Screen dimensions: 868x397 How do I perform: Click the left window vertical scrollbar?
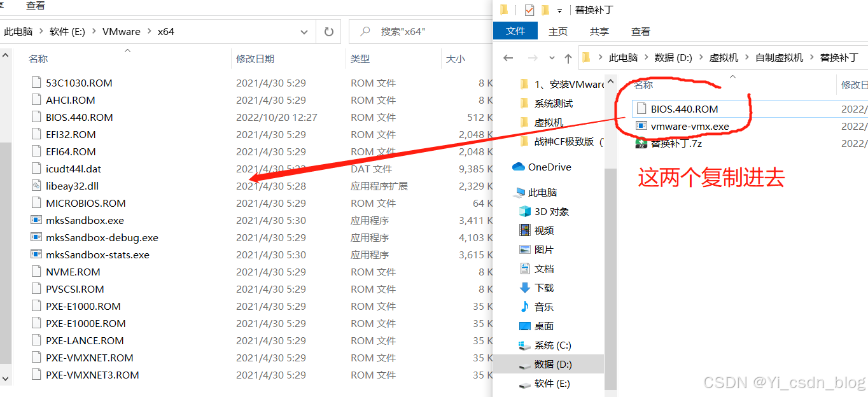tap(5, 254)
